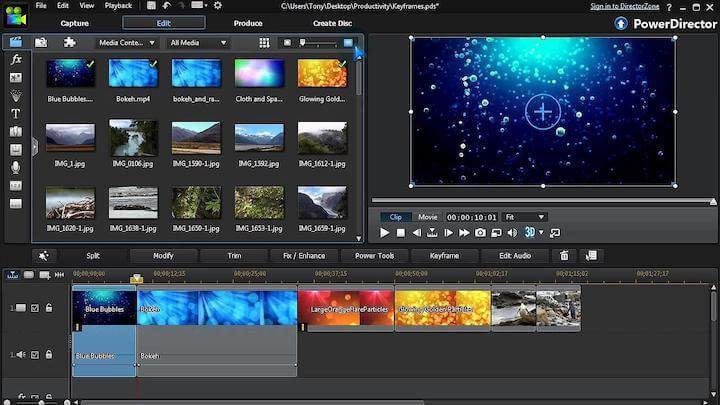Open the View menu
The width and height of the screenshot is (720, 405).
tap(86, 6)
